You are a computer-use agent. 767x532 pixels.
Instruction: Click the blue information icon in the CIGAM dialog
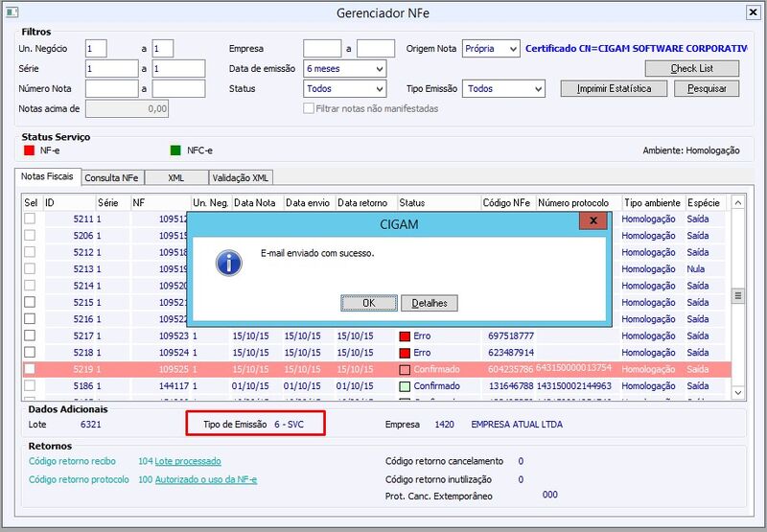tap(229, 263)
